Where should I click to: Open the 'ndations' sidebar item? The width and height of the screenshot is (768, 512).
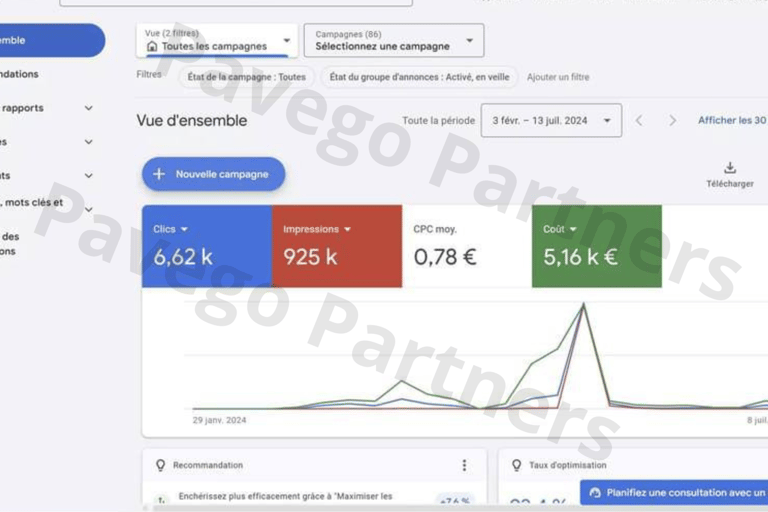point(19,74)
